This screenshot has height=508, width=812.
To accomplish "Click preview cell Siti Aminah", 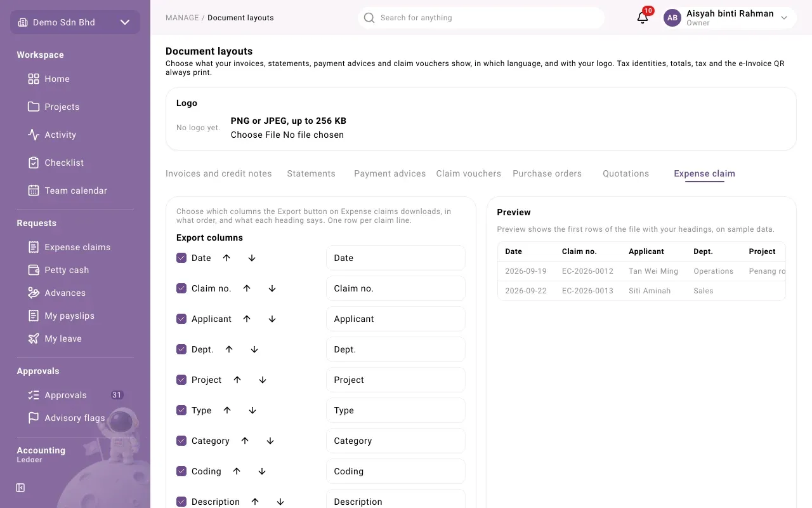I will click(x=650, y=291).
